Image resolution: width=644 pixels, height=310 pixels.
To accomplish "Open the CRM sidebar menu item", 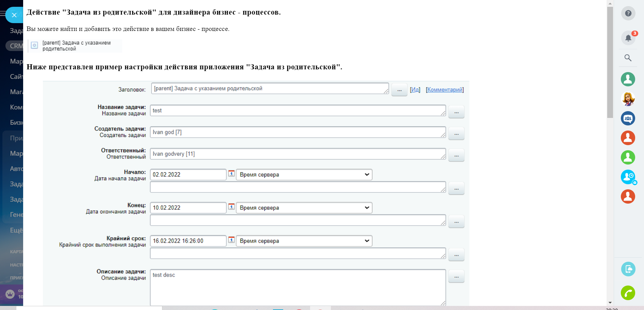I will click(x=15, y=46).
